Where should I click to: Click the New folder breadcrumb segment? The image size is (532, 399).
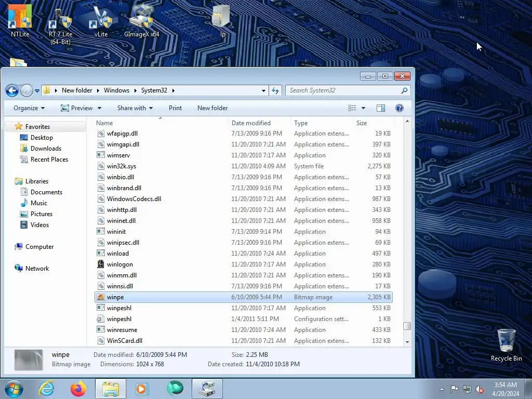pos(77,90)
